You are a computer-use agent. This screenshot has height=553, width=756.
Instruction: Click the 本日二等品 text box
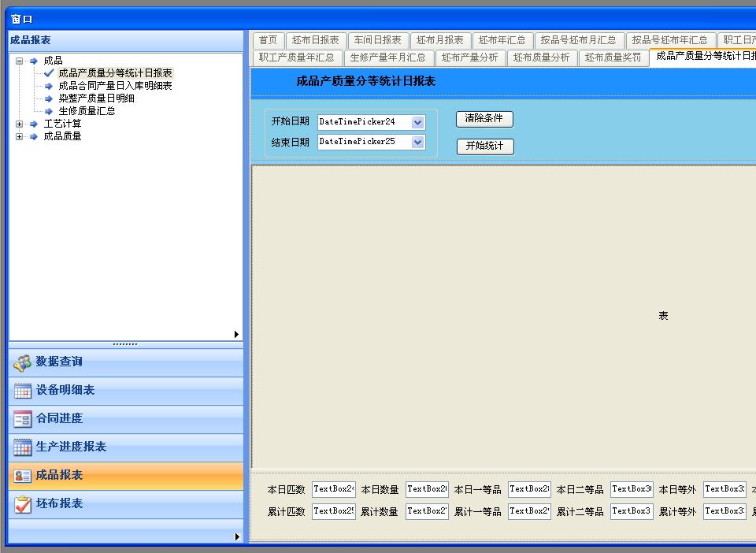pos(632,489)
